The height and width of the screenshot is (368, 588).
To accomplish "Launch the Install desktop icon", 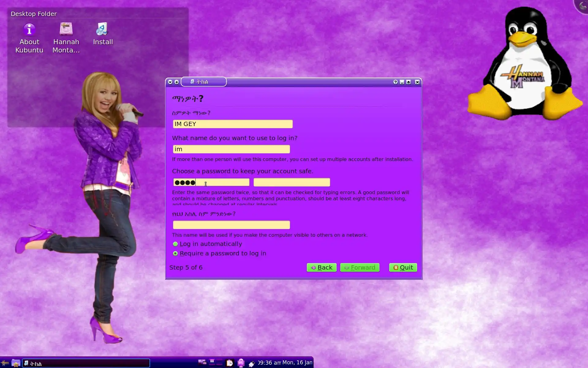I will tap(103, 30).
